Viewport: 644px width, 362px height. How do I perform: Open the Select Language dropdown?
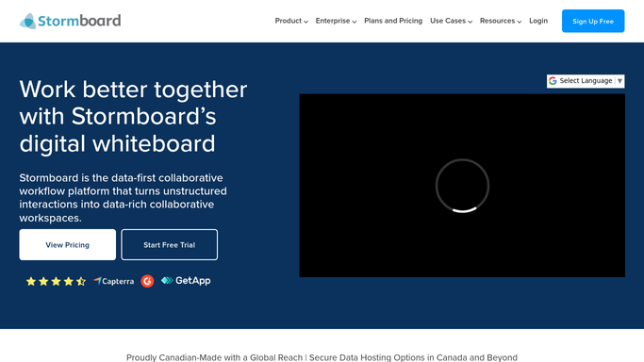tap(586, 81)
